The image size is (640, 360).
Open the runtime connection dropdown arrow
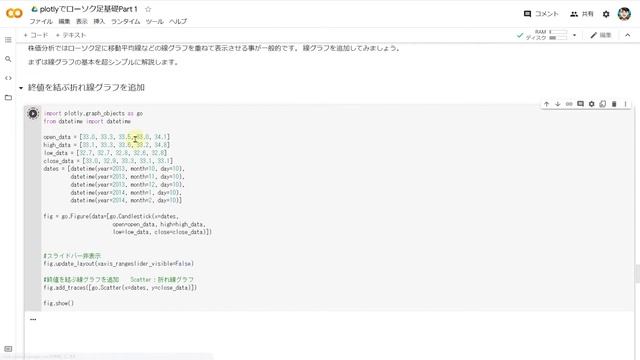[x=574, y=35]
